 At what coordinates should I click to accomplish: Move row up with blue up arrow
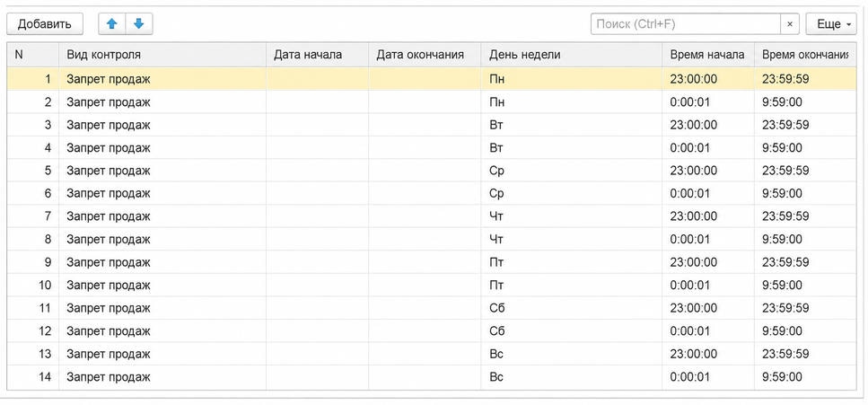pos(112,24)
